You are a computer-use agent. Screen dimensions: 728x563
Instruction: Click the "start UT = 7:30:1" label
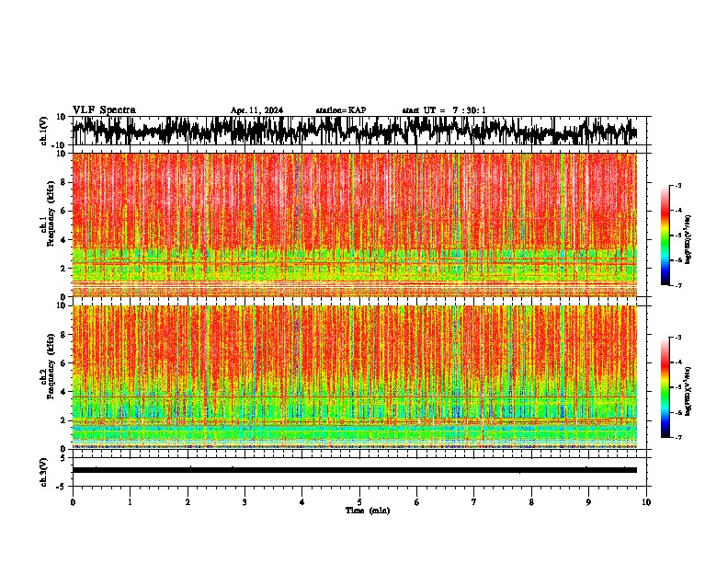(444, 110)
